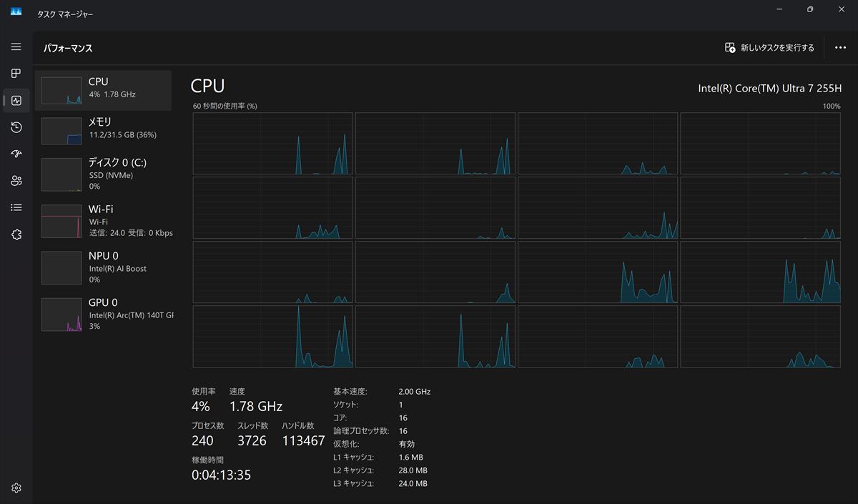Viewport: 858px width, 504px height.
Task: Click the ディスク 0 mini graph thumbnail
Action: (x=61, y=175)
